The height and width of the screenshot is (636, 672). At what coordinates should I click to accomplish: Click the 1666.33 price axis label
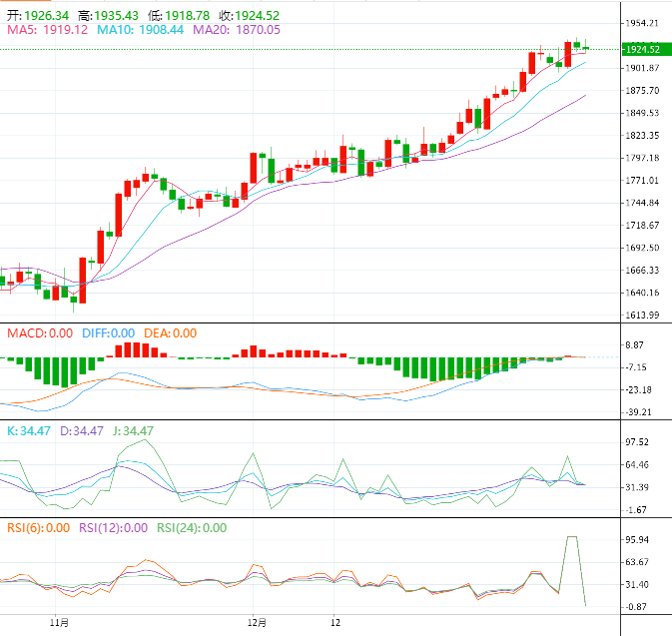pyautogui.click(x=642, y=270)
